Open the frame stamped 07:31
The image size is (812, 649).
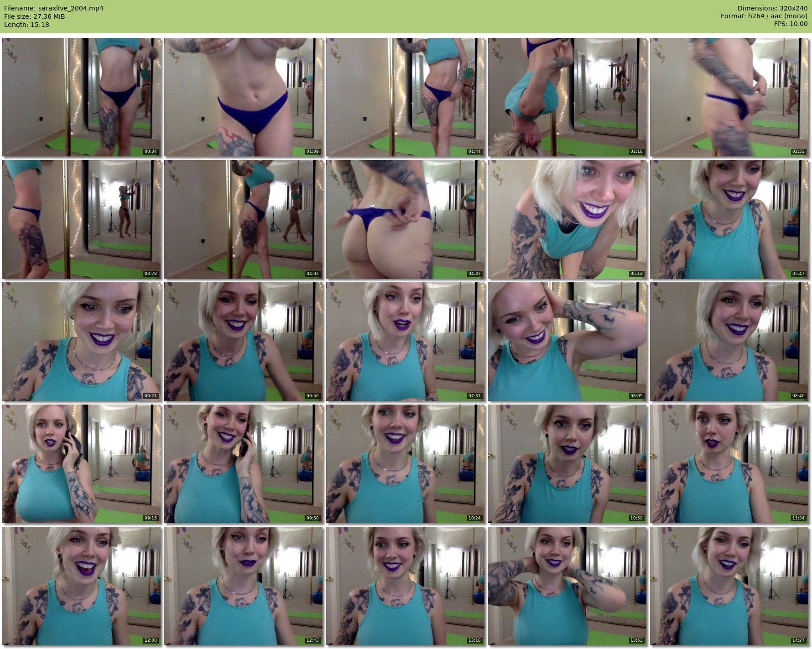coord(406,342)
